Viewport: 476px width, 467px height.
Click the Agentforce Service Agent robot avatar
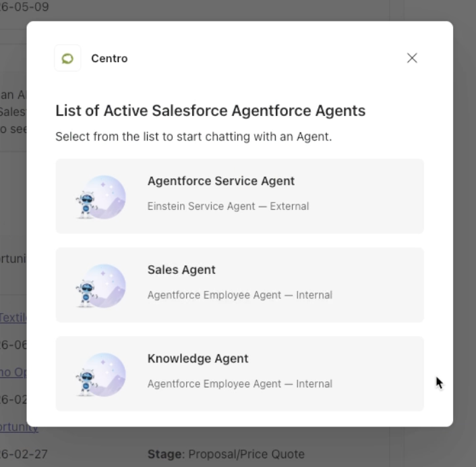(100, 197)
